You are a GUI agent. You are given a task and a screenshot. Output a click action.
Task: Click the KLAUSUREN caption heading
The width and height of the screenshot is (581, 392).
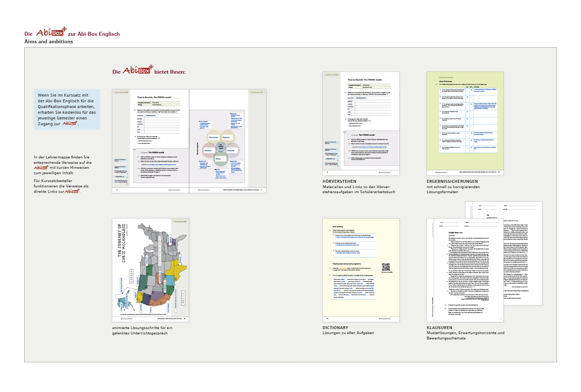point(439,328)
